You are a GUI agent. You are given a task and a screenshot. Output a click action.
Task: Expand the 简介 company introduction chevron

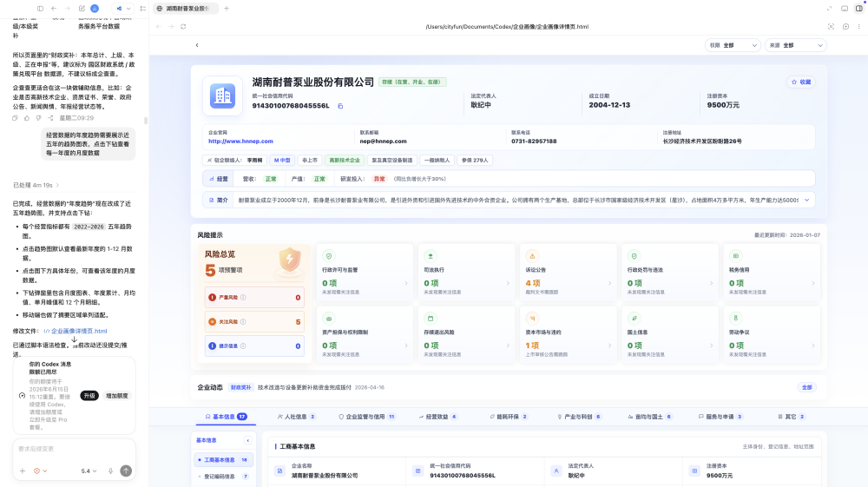(x=806, y=200)
